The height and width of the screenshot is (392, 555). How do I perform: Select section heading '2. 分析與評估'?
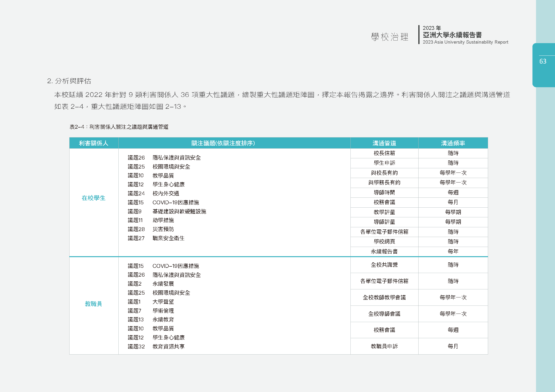point(69,81)
